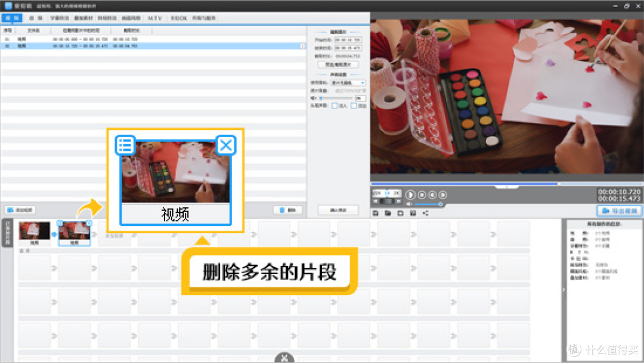Click the 导出视频 export button

(619, 210)
